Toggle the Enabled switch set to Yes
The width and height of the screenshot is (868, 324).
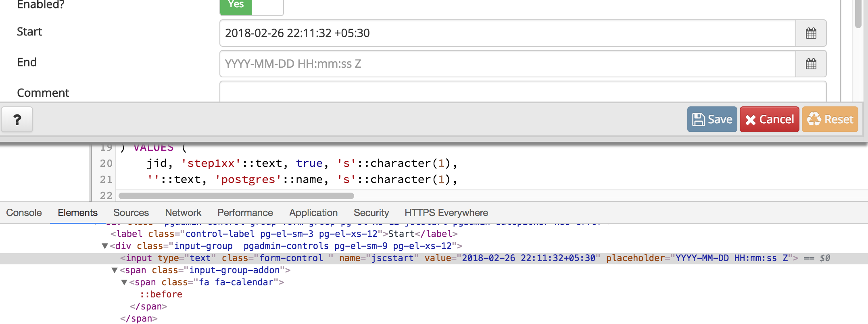tap(251, 6)
